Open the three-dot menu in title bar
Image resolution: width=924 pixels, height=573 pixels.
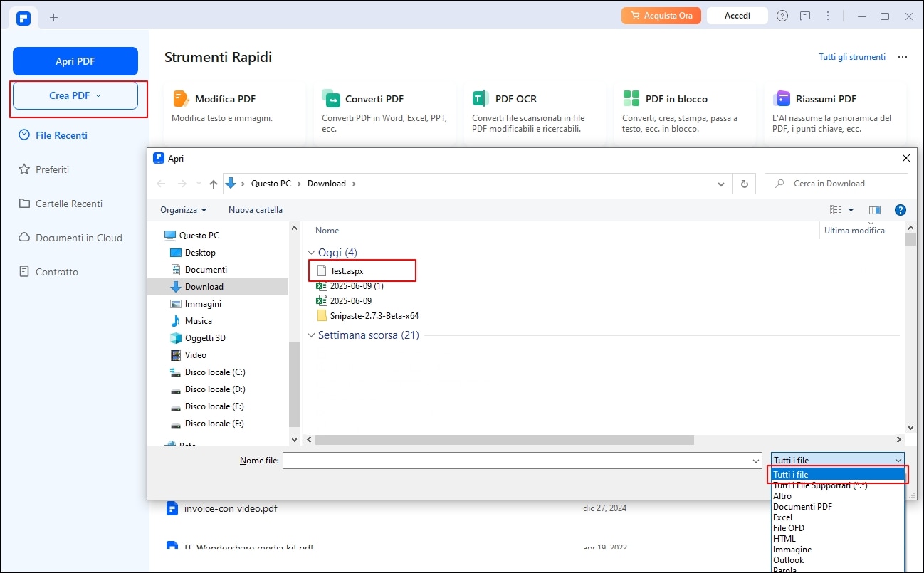click(x=827, y=16)
